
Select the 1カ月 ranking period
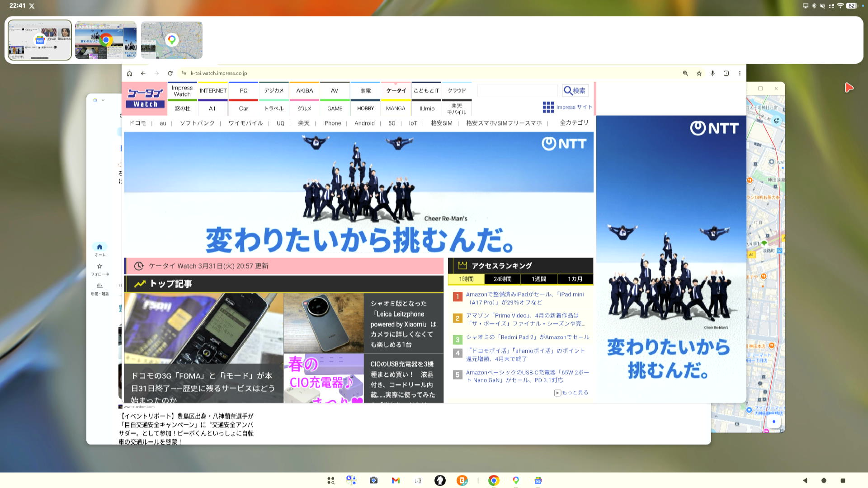point(575,279)
